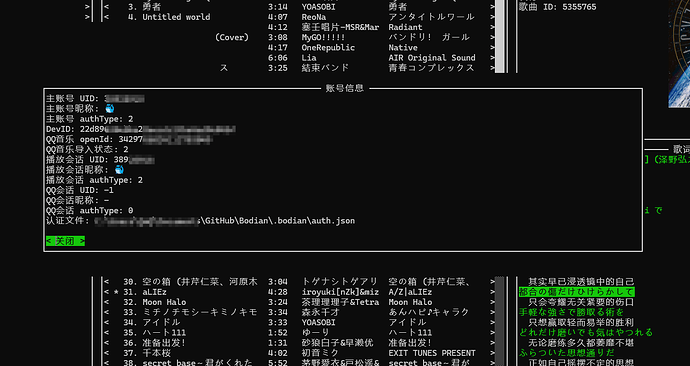This screenshot has width=690, height=366.
Task: Click lyric line ふらついた思想通りだ
Action: click(x=567, y=353)
